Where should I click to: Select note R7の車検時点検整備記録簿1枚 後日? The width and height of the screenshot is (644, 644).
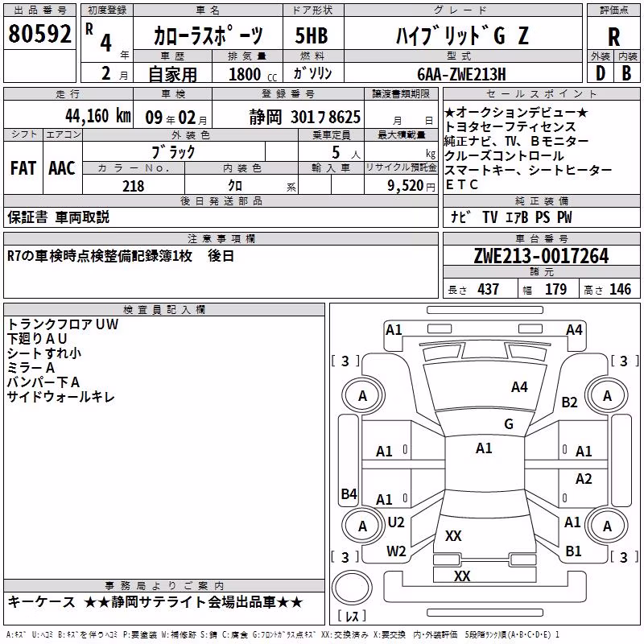click(121, 256)
